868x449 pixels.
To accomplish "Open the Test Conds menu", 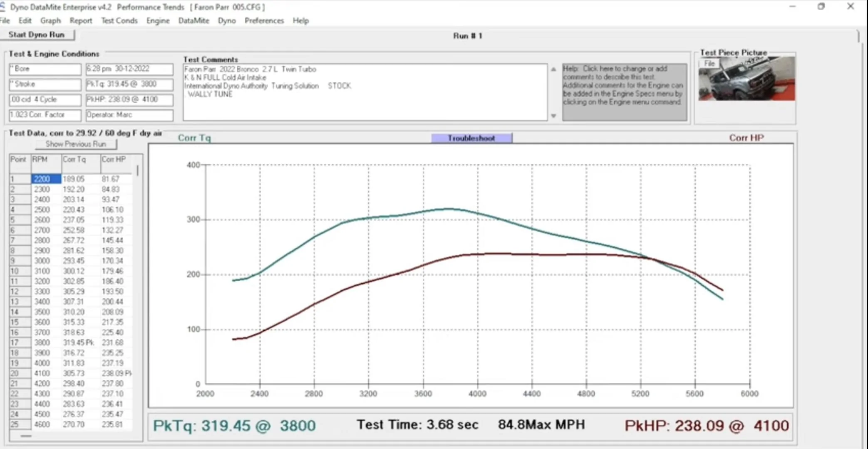I will (119, 20).
